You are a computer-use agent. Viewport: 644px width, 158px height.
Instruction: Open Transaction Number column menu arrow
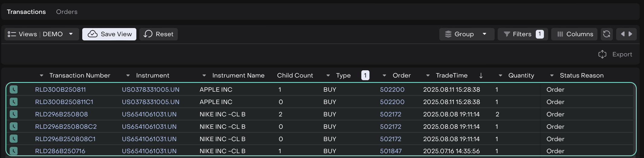click(42, 75)
